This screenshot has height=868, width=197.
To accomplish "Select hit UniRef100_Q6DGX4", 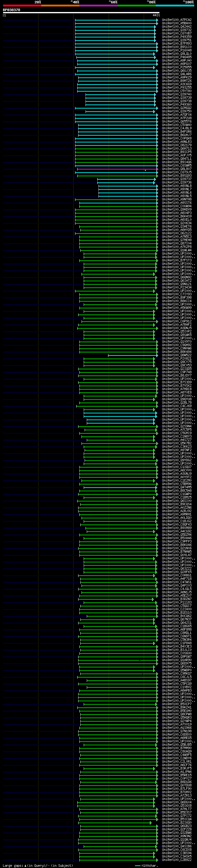I will (177, 802).
